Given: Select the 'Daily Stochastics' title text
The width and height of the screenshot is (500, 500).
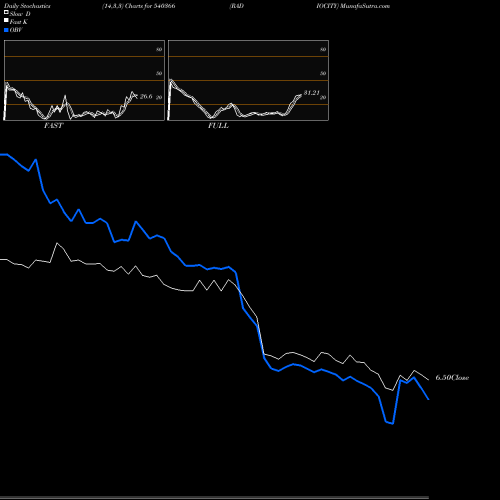Looking at the screenshot, I should point(27,6).
